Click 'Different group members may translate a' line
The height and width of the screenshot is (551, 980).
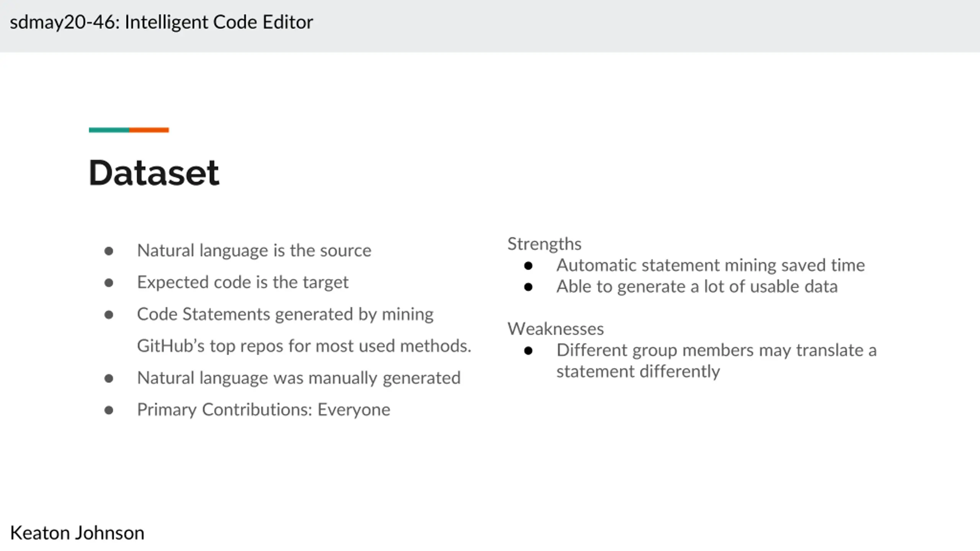pos(716,350)
